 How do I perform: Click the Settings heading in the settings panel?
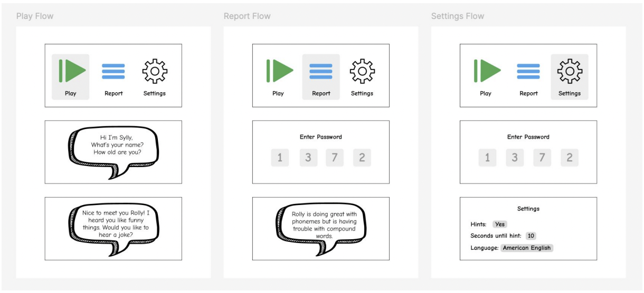click(x=528, y=209)
